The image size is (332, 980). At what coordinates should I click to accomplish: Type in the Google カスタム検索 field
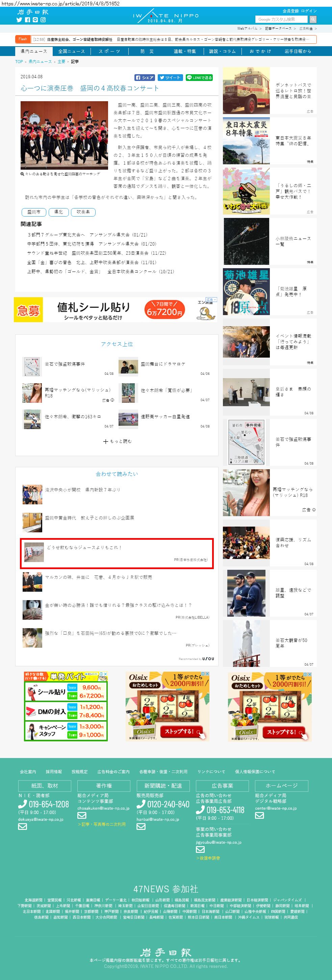click(281, 20)
